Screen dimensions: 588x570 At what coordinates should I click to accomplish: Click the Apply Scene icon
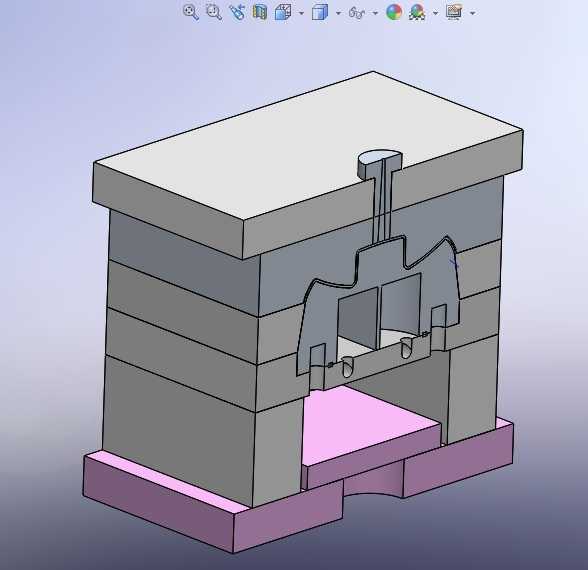[417, 12]
